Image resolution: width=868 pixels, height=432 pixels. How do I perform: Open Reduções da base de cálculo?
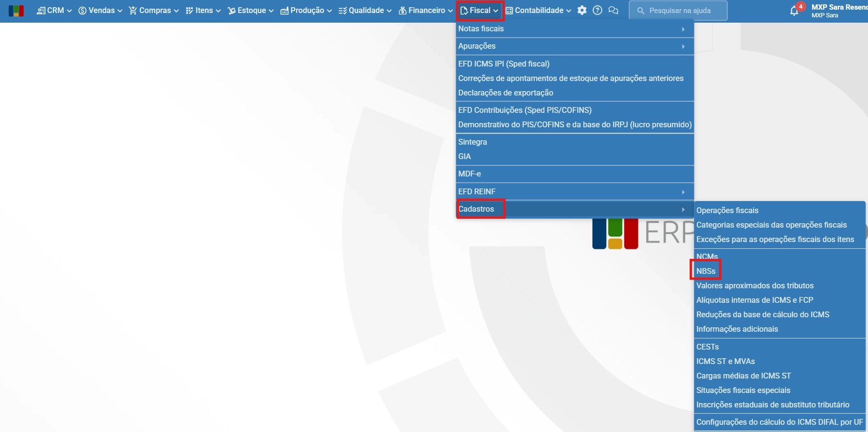coord(780,314)
